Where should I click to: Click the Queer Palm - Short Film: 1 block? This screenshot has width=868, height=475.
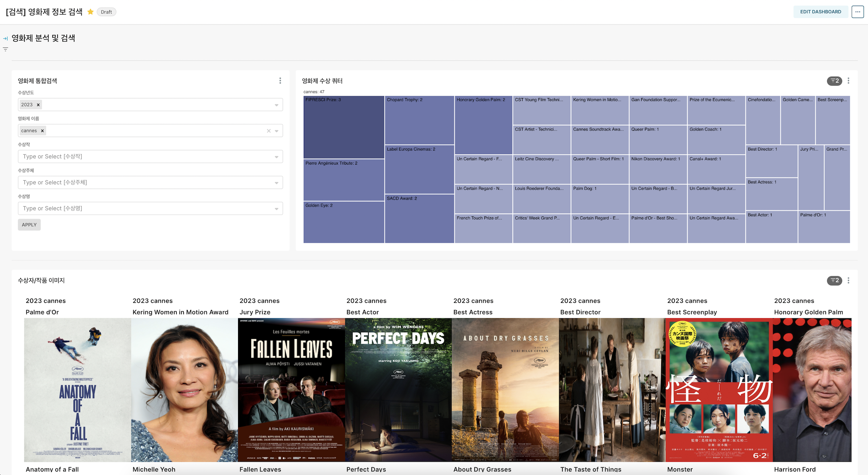click(600, 169)
